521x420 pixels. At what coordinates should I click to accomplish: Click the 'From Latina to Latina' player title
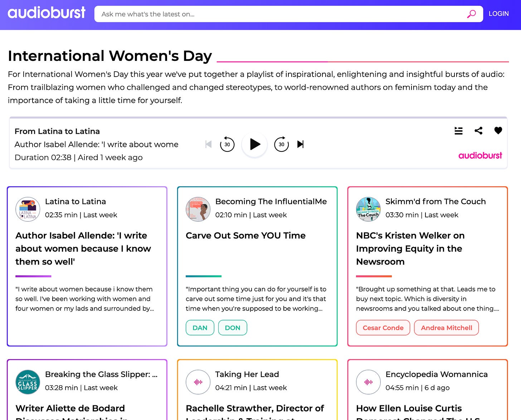pyautogui.click(x=57, y=131)
